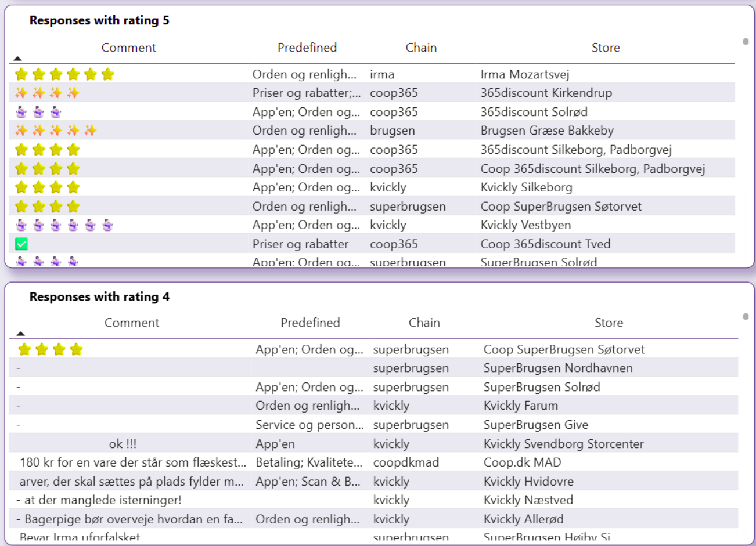This screenshot has height=546, width=756.
Task: Click the green checkmark in the Coop 365discount Tved row
Action: (21, 244)
